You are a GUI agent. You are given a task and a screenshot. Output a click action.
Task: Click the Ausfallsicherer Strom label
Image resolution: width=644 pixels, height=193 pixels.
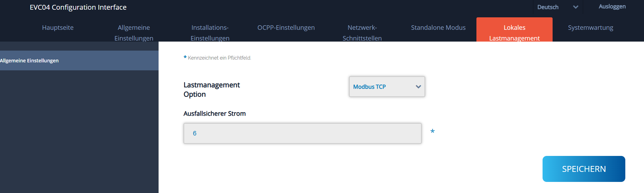[x=215, y=114]
